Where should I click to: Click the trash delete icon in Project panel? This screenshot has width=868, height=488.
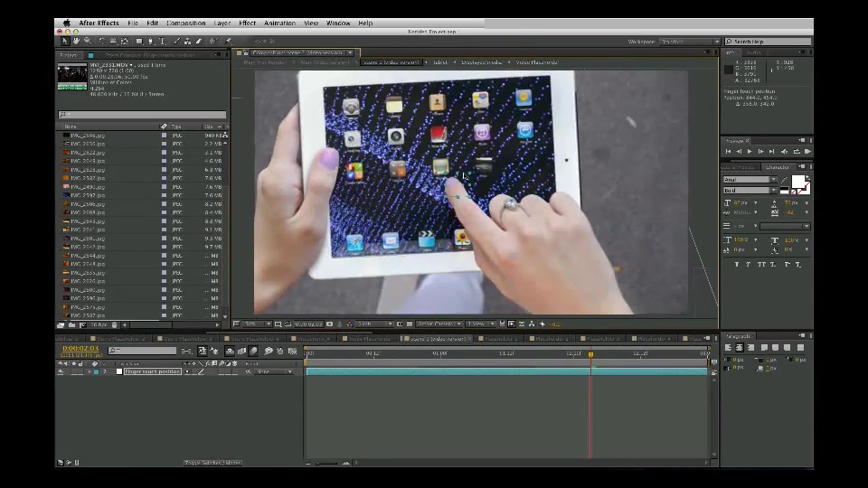click(x=114, y=325)
